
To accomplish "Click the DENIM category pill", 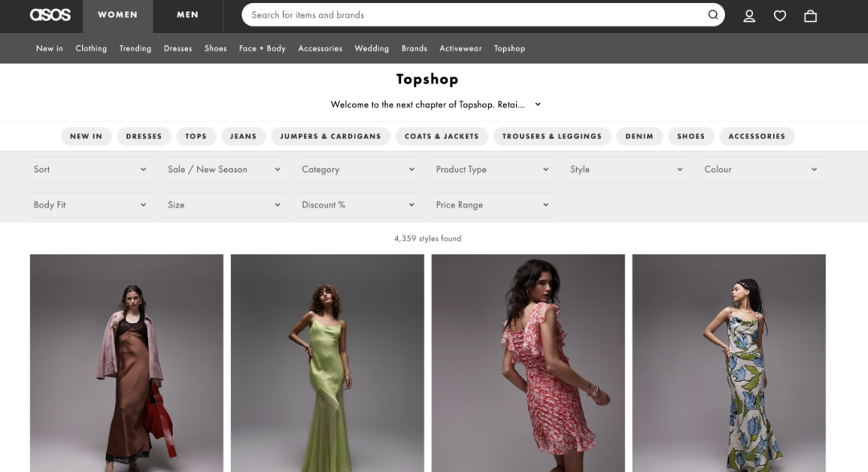I will [639, 137].
